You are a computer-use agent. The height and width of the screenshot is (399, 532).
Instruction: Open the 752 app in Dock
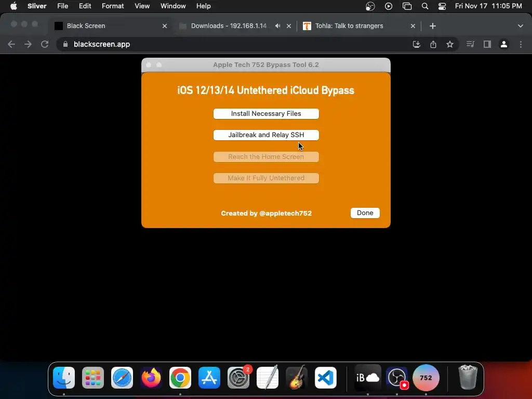pos(426,378)
